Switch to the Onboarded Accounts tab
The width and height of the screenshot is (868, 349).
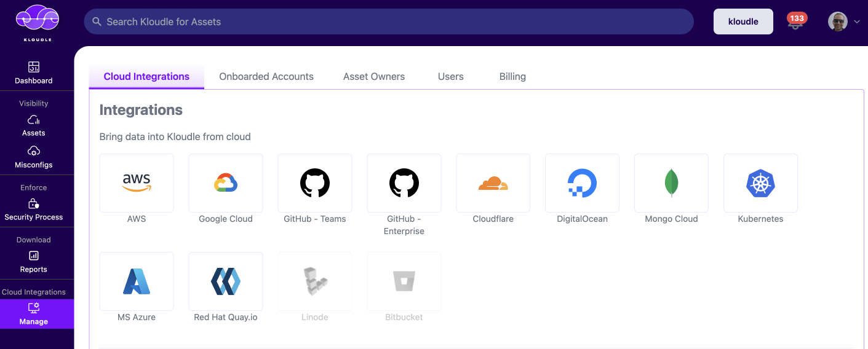coord(266,77)
